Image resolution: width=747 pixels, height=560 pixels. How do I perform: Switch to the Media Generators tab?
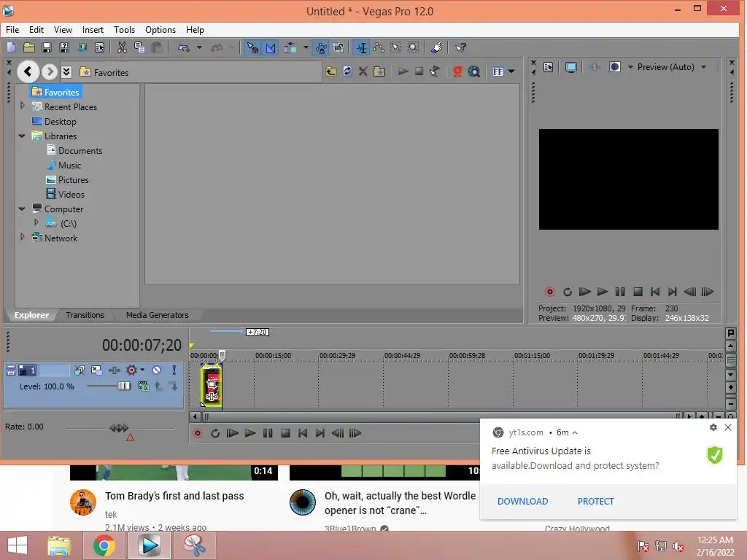point(158,315)
